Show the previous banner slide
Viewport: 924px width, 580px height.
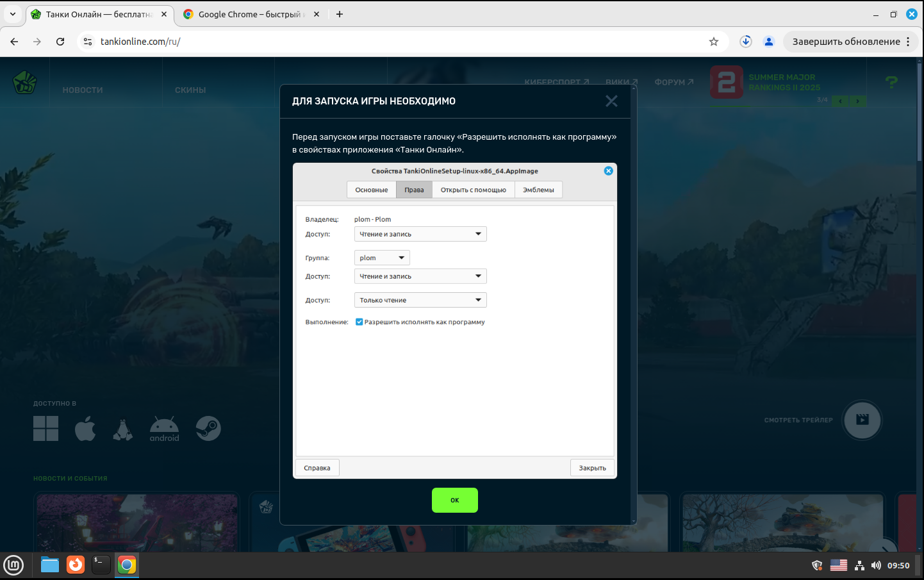[840, 101]
